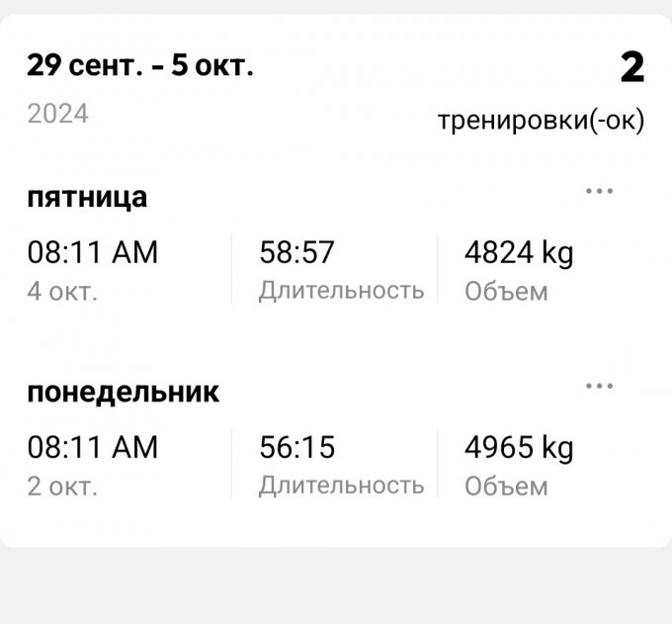
Task: Open more options for the понедельник workout
Action: coord(599,386)
